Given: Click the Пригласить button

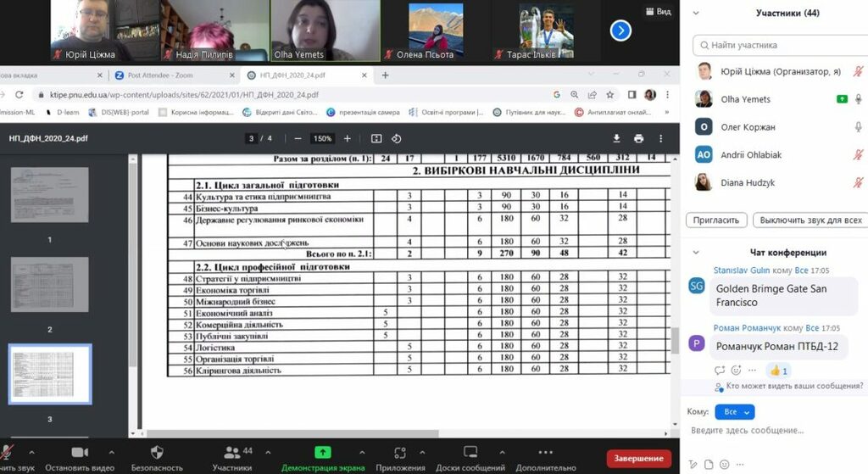Looking at the screenshot, I should [x=715, y=220].
